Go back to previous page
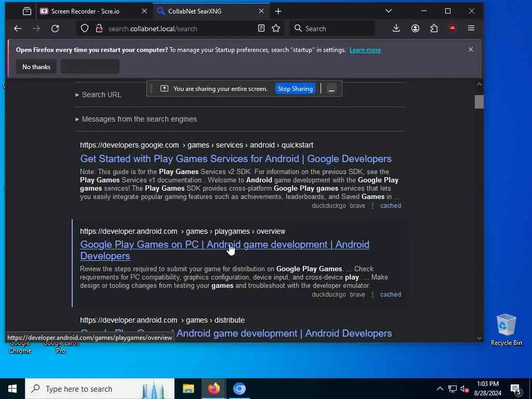The image size is (532, 399). [18, 29]
